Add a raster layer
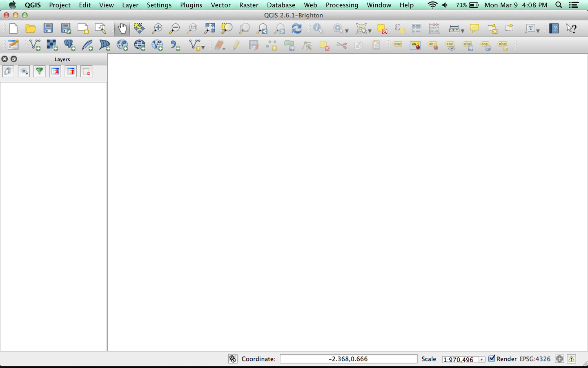The width and height of the screenshot is (588, 368). coord(52,45)
